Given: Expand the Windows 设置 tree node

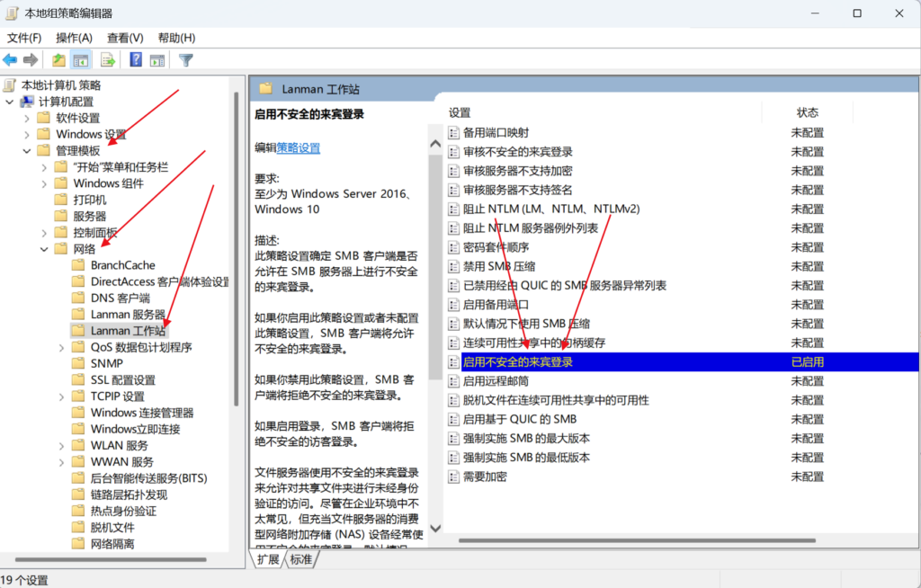Looking at the screenshot, I should point(26,135).
